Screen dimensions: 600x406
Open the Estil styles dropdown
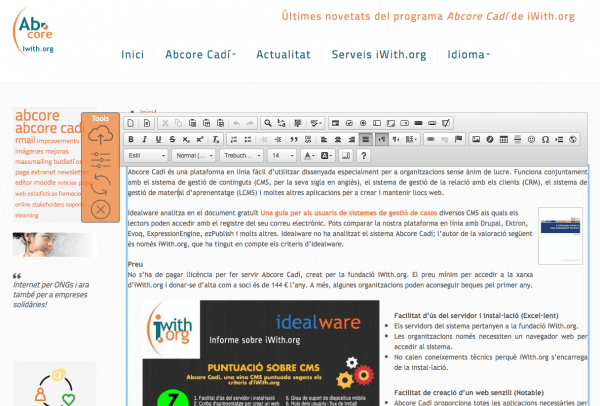coord(146,156)
